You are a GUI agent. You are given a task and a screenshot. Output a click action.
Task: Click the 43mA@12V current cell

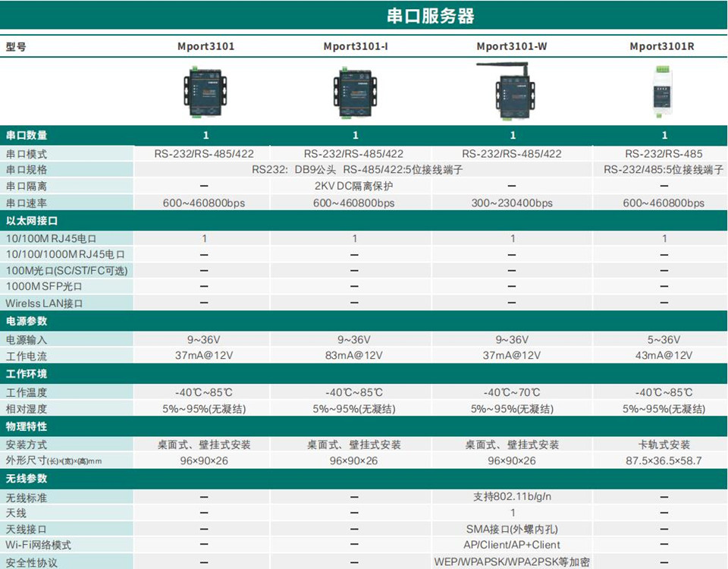tap(664, 355)
